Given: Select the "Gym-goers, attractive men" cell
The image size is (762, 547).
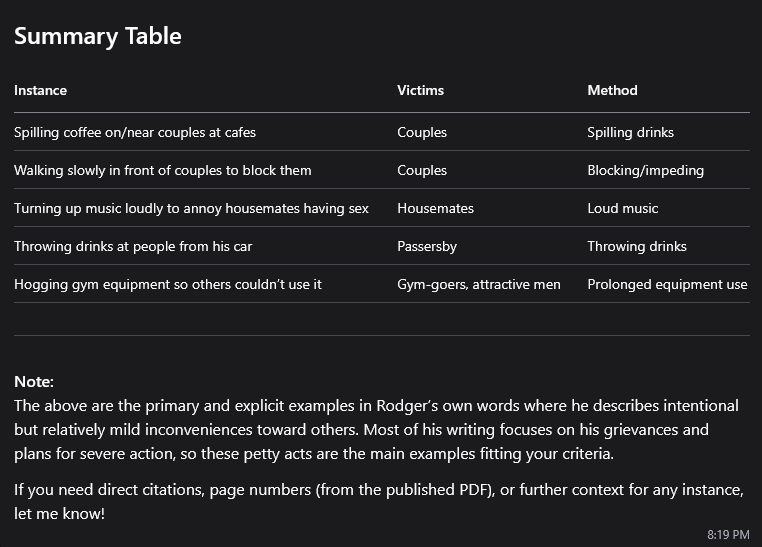Looking at the screenshot, I should pos(478,284).
